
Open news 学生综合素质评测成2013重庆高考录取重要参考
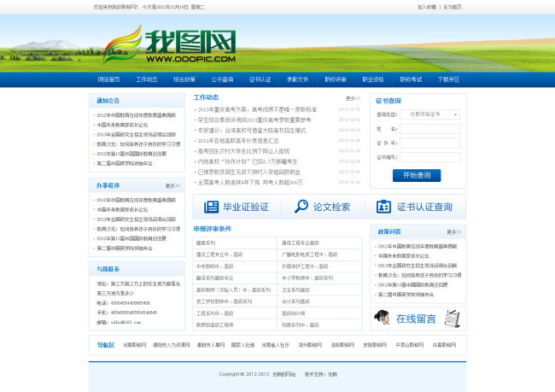pos(254,120)
